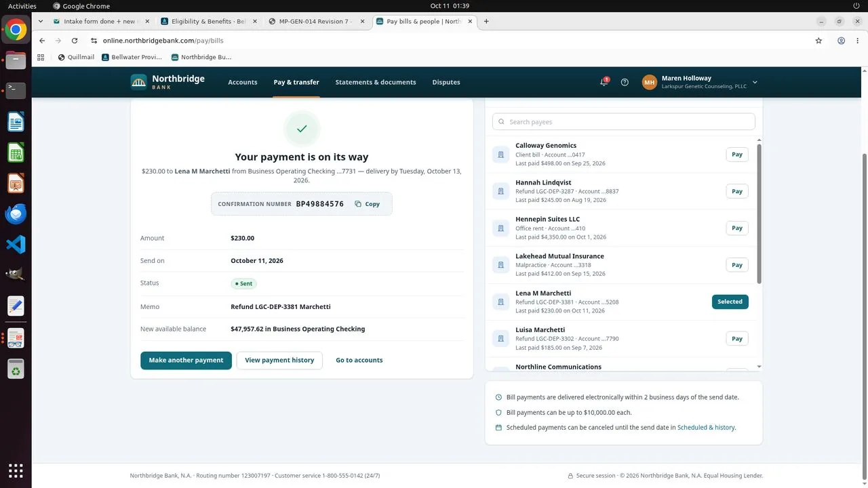Click View payment history
Screen dimensions: 868x488
[279, 361]
